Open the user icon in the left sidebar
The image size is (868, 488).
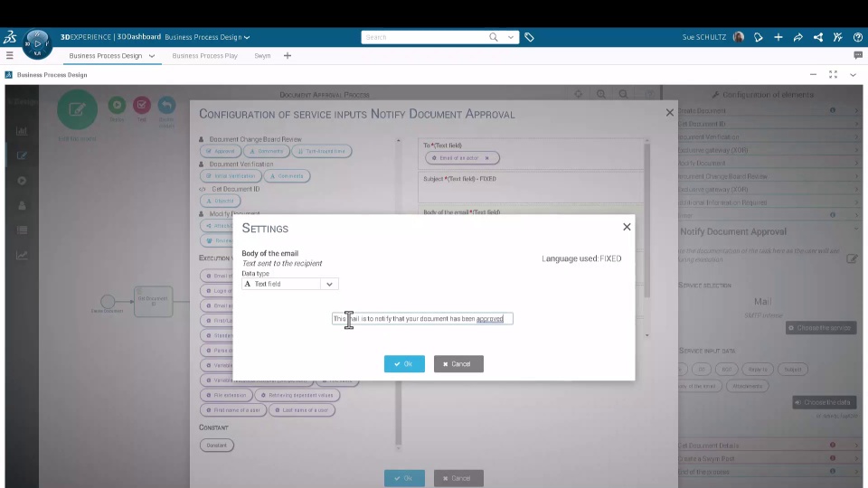click(22, 205)
